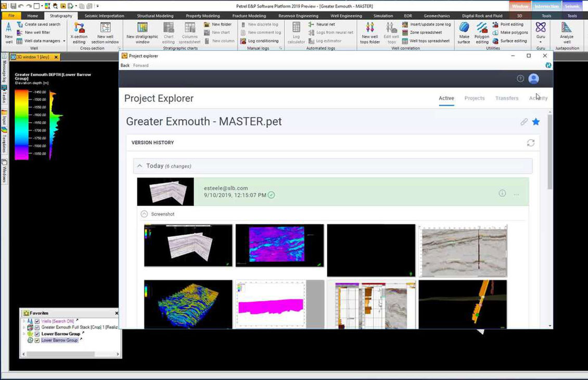The width and height of the screenshot is (588, 380).
Task: Open the user account avatar
Action: click(533, 79)
